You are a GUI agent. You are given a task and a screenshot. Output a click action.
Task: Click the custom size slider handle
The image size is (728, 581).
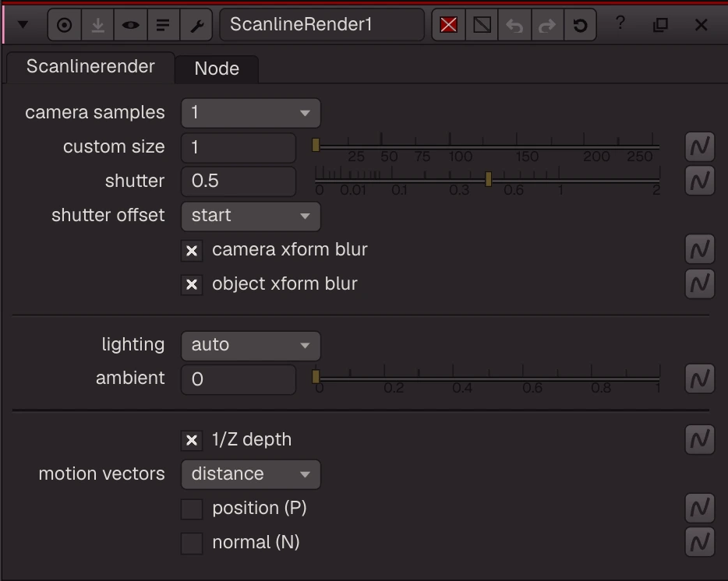click(x=316, y=145)
